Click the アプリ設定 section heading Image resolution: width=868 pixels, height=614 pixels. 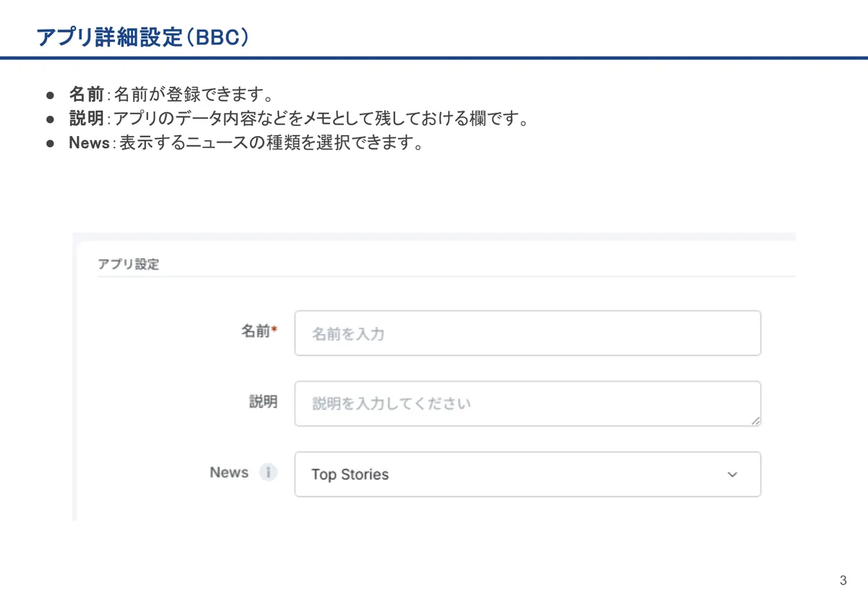(128, 264)
